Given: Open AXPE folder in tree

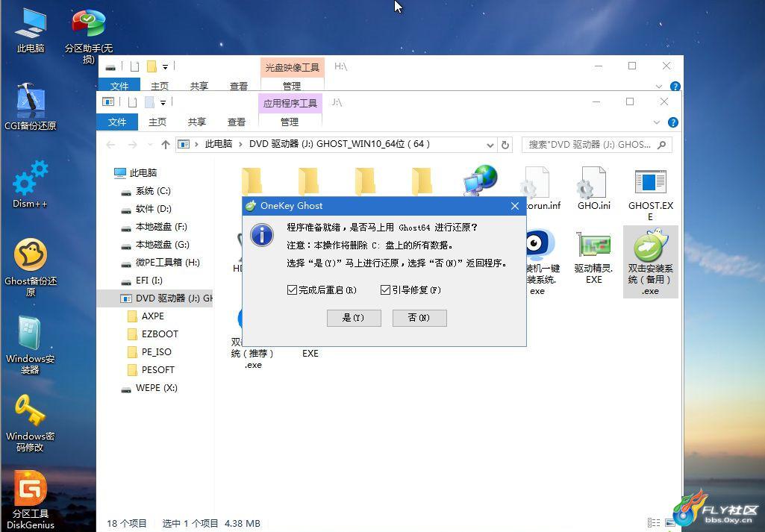Looking at the screenshot, I should pos(153,316).
